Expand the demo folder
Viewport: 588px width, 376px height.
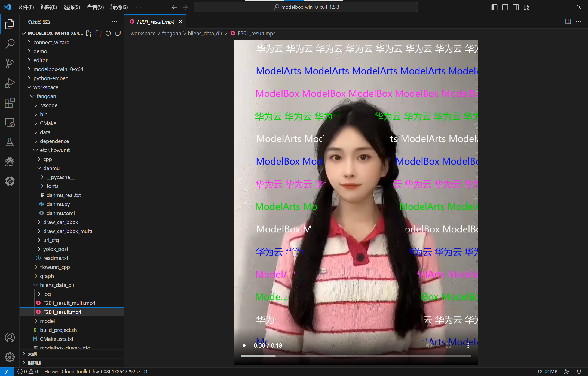[40, 51]
